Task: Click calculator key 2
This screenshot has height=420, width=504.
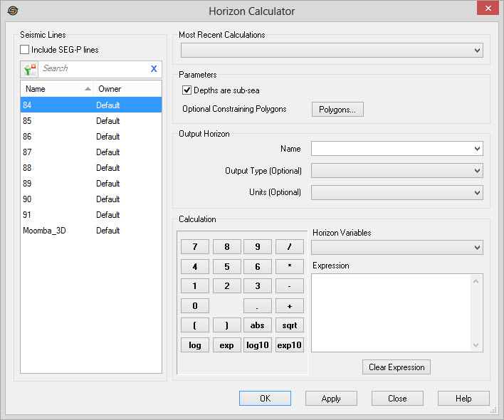Action: (227, 285)
